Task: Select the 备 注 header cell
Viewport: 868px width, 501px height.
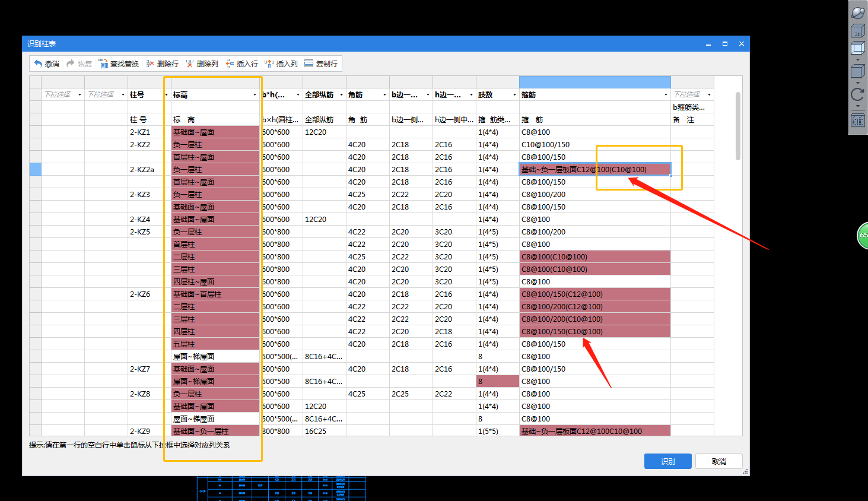Action: (692, 119)
